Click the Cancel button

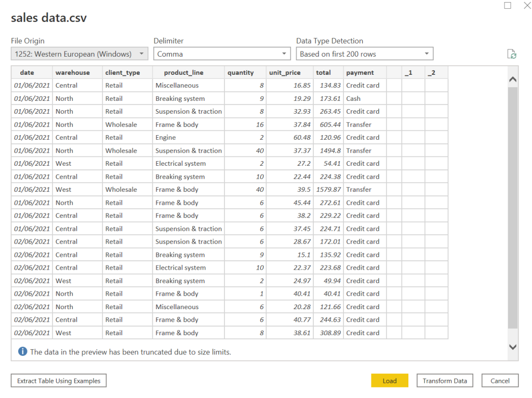(500, 381)
